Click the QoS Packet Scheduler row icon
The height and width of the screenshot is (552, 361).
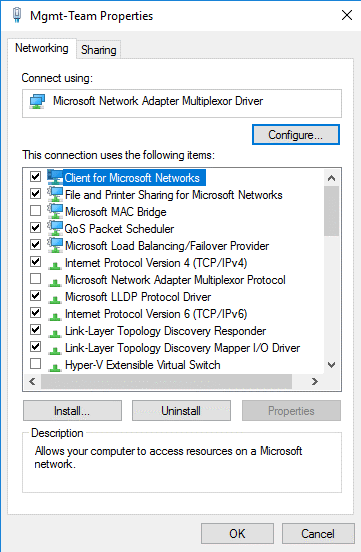(55, 228)
